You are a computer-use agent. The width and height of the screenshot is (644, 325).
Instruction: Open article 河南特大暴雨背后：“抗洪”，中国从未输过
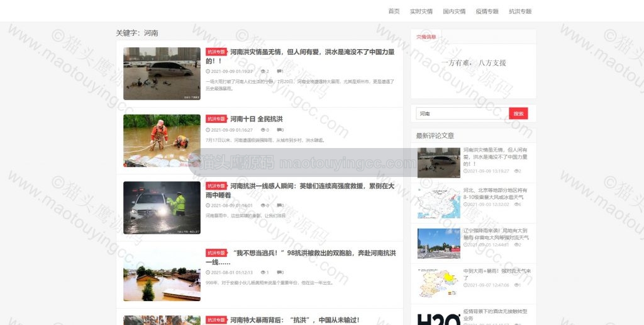point(295,320)
